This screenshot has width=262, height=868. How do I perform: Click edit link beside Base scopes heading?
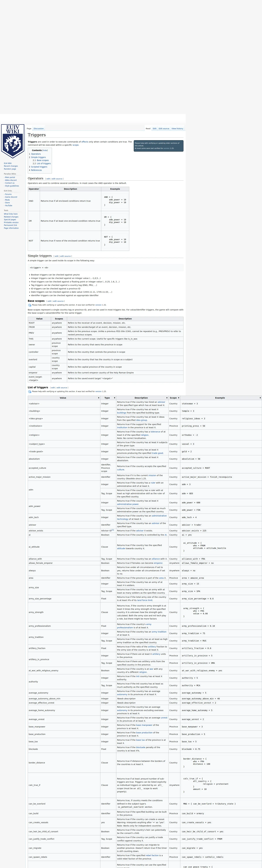(49, 301)
